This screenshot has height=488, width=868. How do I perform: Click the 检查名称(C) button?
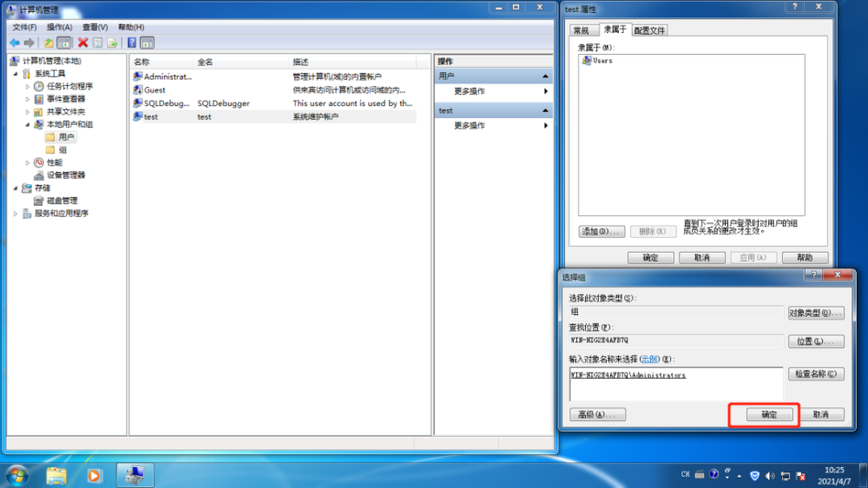tap(816, 374)
